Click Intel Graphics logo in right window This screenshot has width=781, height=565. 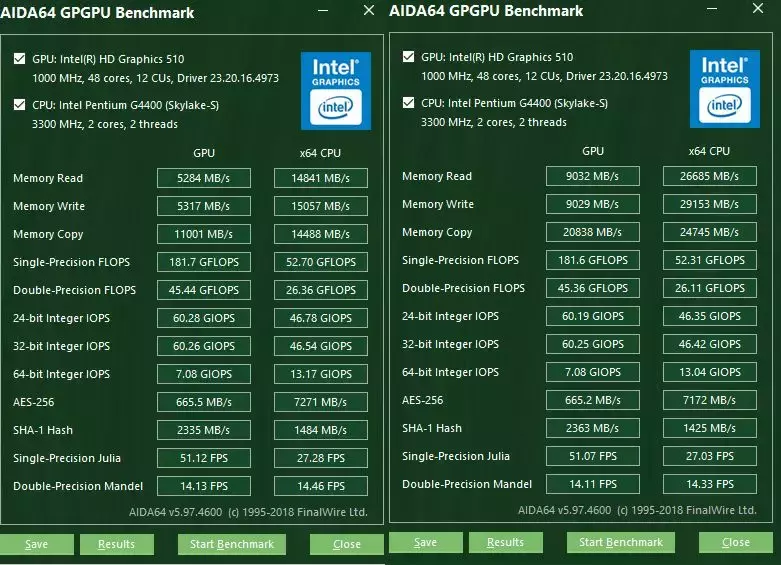coord(725,89)
